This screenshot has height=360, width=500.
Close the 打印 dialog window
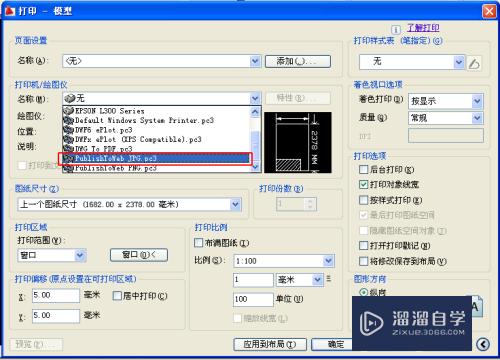click(x=489, y=11)
